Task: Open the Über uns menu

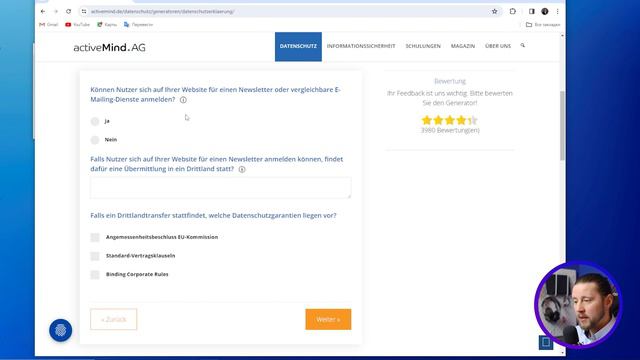Action: 498,46
